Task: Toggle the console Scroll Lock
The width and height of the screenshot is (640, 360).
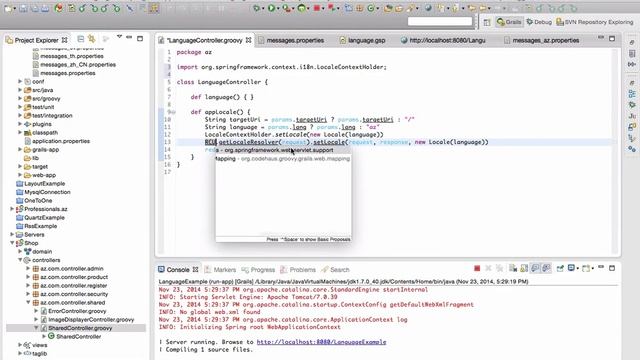Action: pyautogui.click(x=524, y=268)
